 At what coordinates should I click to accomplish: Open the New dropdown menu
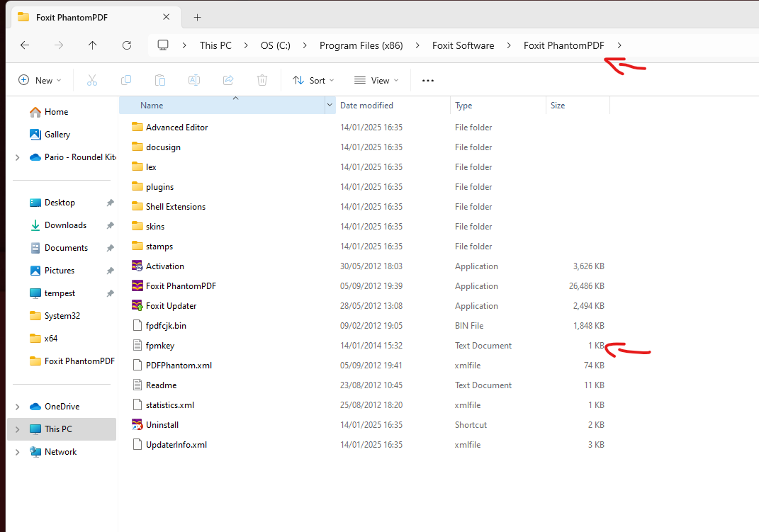40,80
